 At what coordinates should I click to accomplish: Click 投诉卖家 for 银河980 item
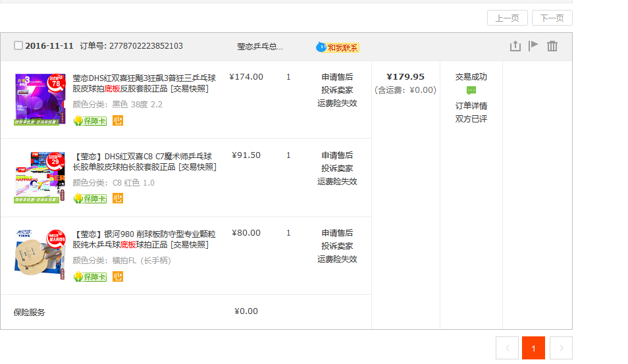point(337,246)
